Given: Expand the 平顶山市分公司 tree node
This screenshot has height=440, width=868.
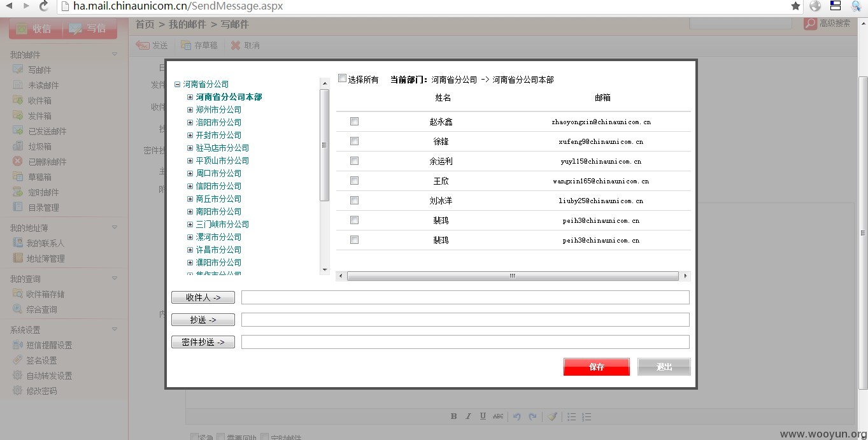Looking at the screenshot, I should 190,160.
